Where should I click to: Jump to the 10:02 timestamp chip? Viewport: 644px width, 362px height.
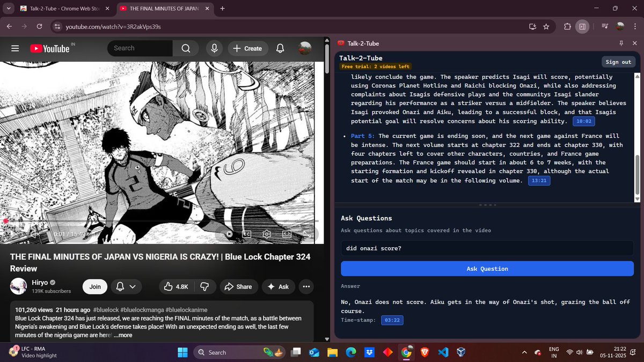pos(583,122)
